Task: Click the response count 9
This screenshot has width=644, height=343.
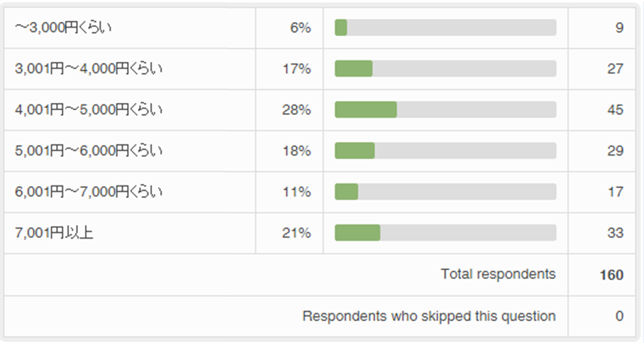Action: click(x=619, y=28)
